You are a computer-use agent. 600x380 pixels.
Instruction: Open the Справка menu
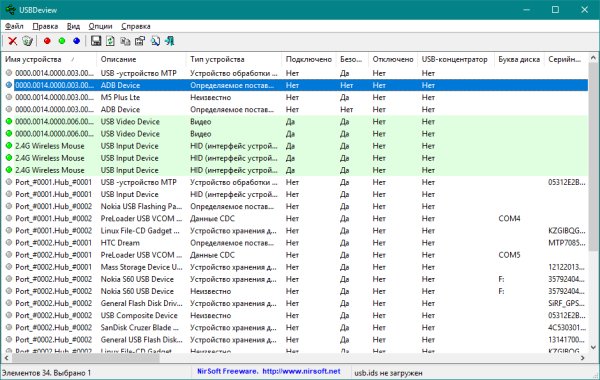[x=135, y=26]
